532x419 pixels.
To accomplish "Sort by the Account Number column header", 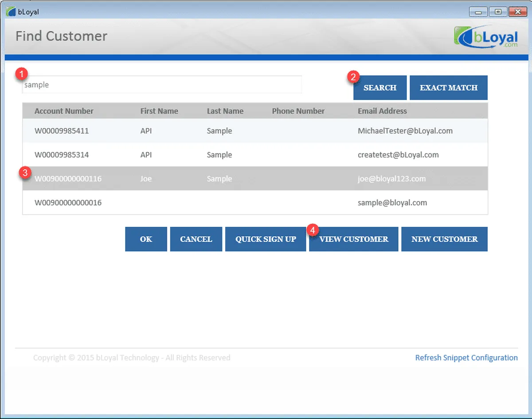I will pyautogui.click(x=64, y=111).
